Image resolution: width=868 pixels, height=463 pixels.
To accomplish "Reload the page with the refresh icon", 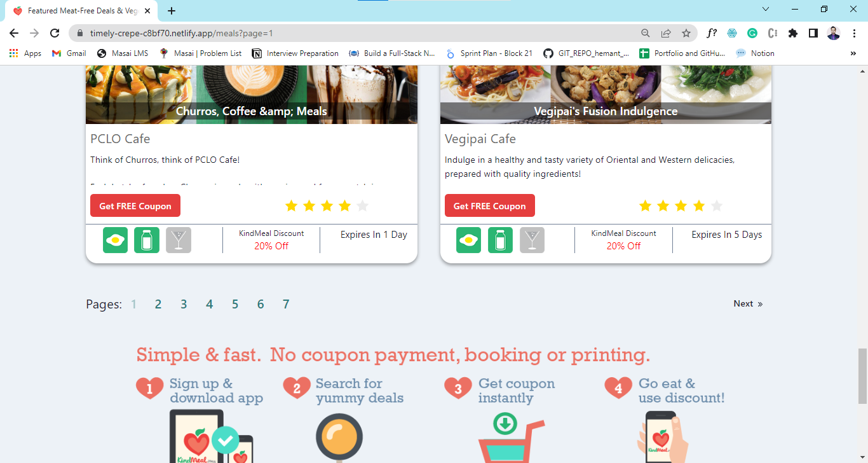I will tap(55, 33).
